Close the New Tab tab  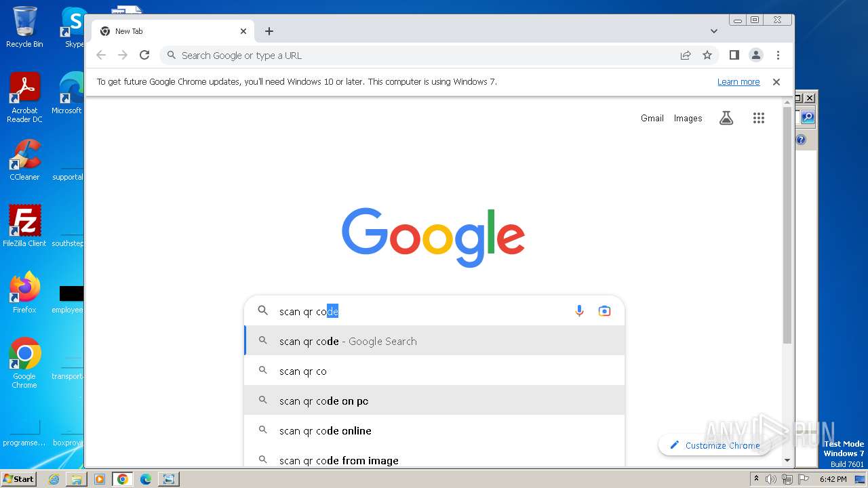coord(243,31)
